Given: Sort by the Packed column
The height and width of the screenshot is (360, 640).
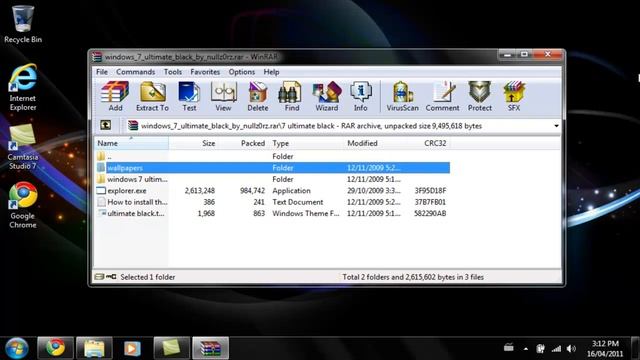Looking at the screenshot, I should (243, 143).
